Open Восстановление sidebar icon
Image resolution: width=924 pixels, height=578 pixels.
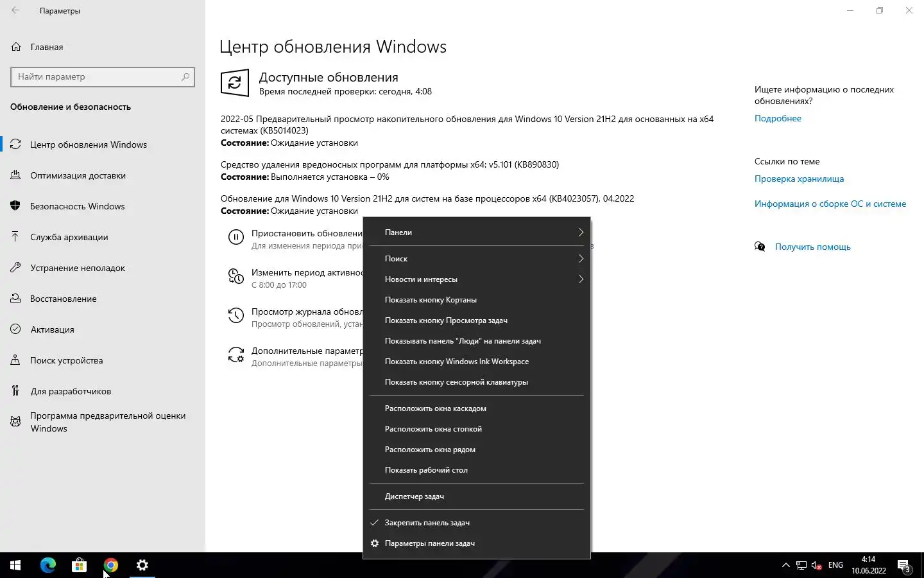pyautogui.click(x=15, y=299)
